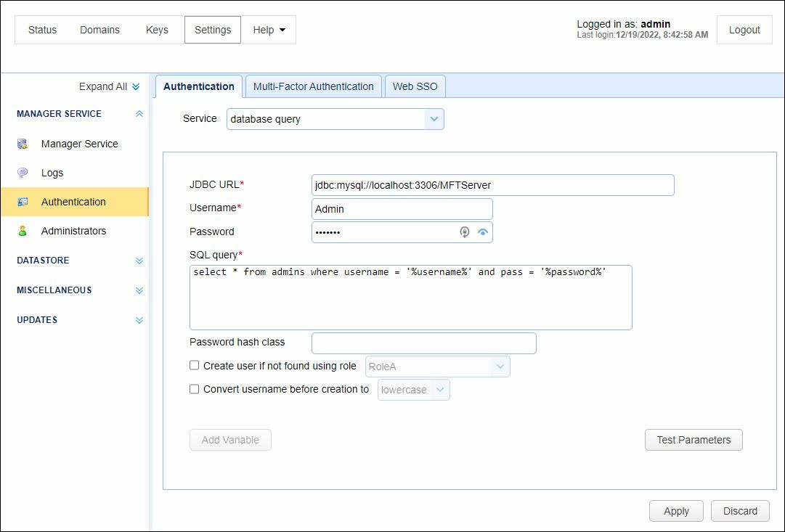Viewport: 785px width, 532px height.
Task: Expand the DATASTORE section
Action: 139,261
